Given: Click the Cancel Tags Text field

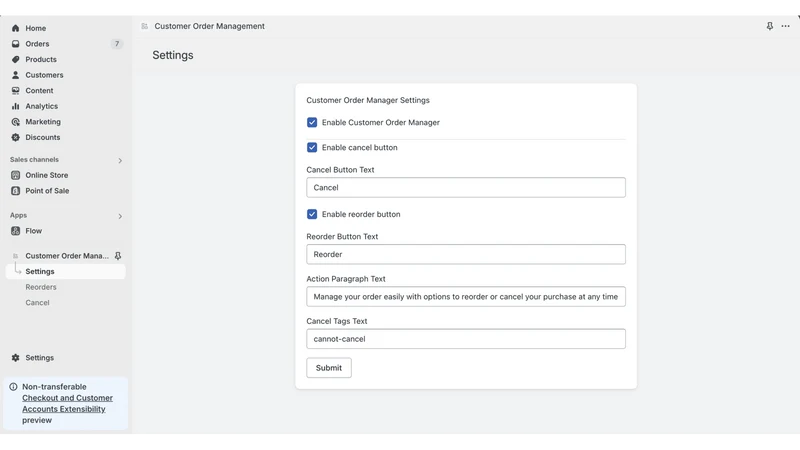Looking at the screenshot, I should point(466,339).
